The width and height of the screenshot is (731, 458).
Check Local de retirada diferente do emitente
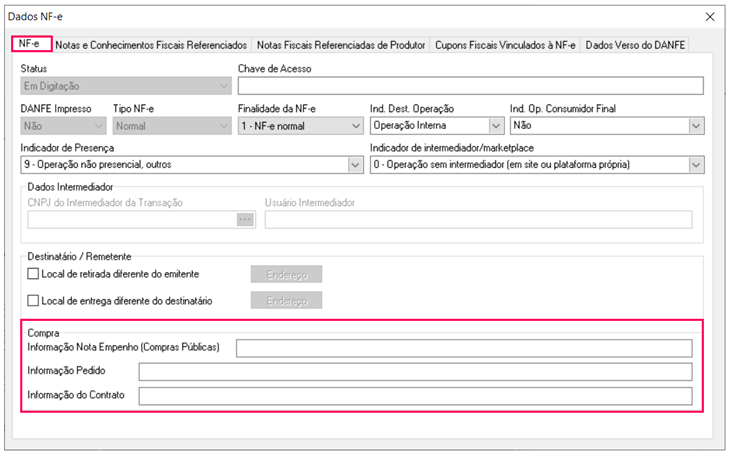(33, 274)
